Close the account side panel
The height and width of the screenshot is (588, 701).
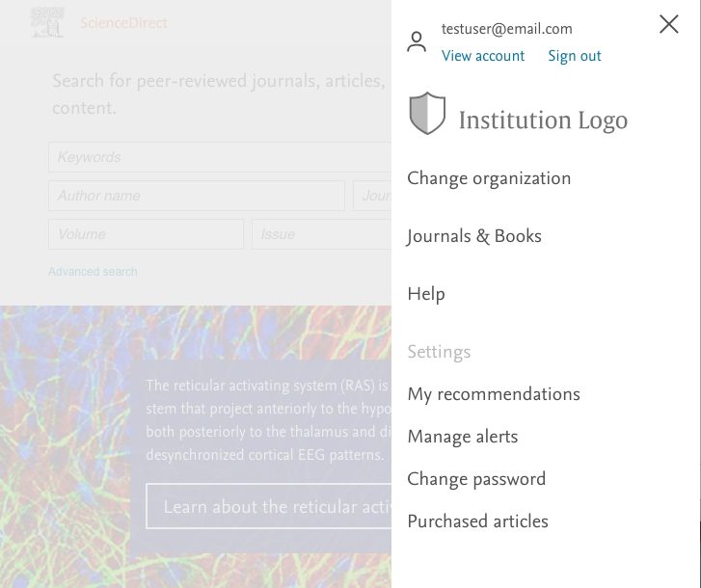(669, 24)
